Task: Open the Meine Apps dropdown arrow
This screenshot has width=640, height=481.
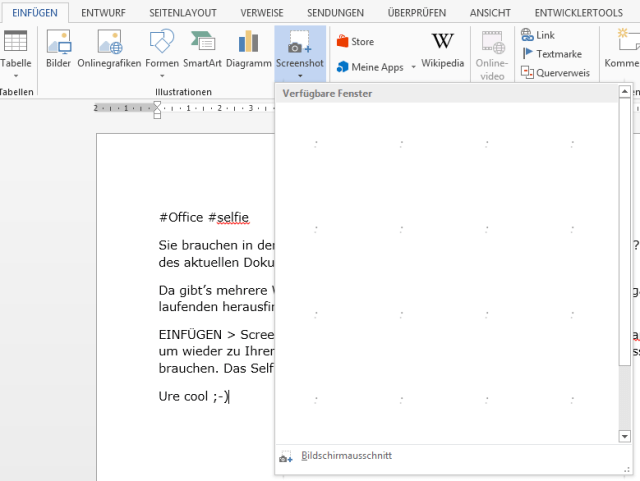Action: 413,68
